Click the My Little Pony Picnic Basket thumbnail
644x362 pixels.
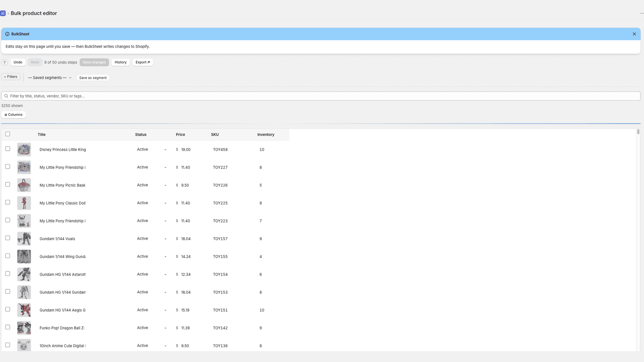(24, 185)
